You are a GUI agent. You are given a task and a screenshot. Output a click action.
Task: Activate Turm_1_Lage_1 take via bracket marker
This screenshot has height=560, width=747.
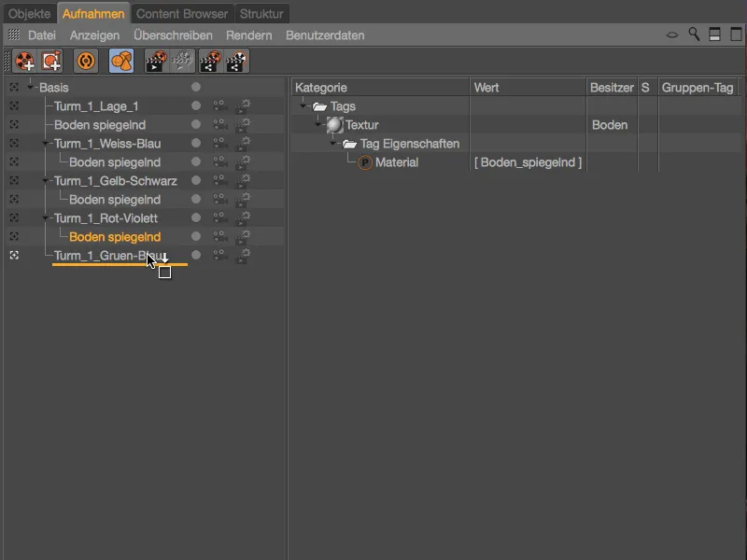click(x=14, y=105)
